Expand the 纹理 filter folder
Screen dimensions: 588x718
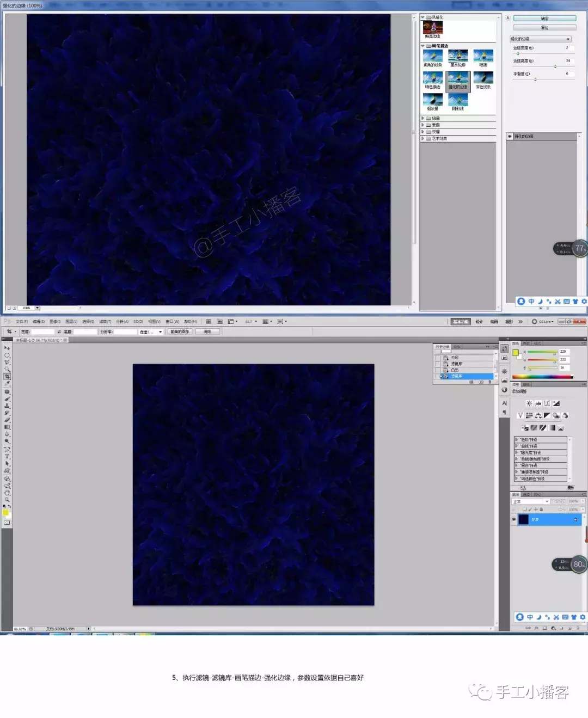[x=423, y=132]
